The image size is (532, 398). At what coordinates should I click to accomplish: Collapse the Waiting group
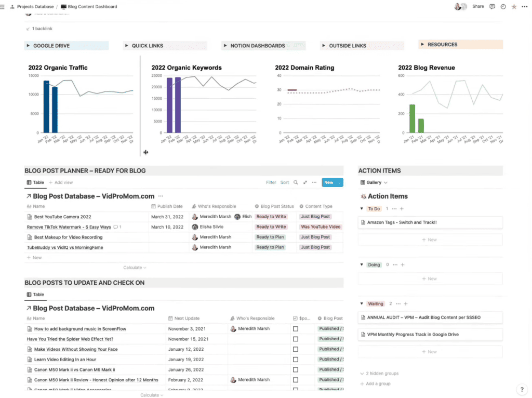point(362,303)
